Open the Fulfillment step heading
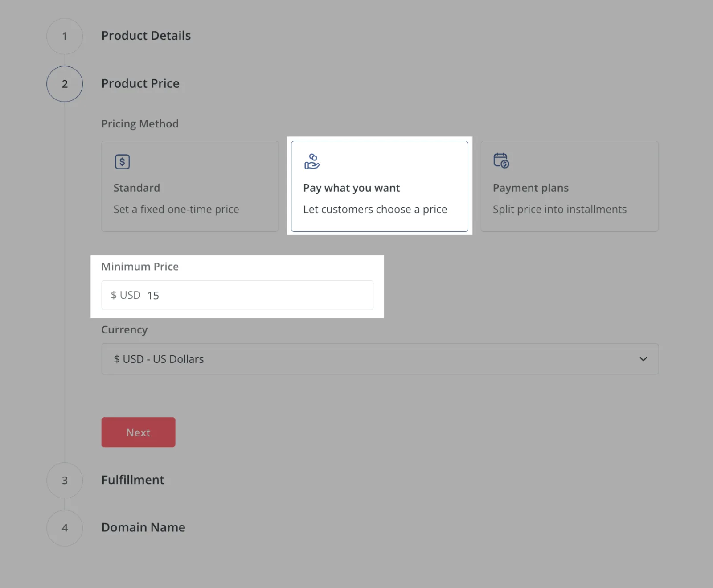Viewport: 713px width, 588px height. [132, 480]
